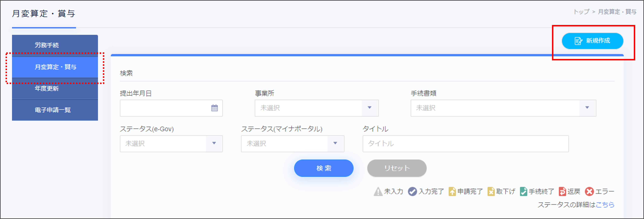This screenshot has height=219, width=644.
Task: Click the blue 検索 button
Action: pyautogui.click(x=323, y=168)
